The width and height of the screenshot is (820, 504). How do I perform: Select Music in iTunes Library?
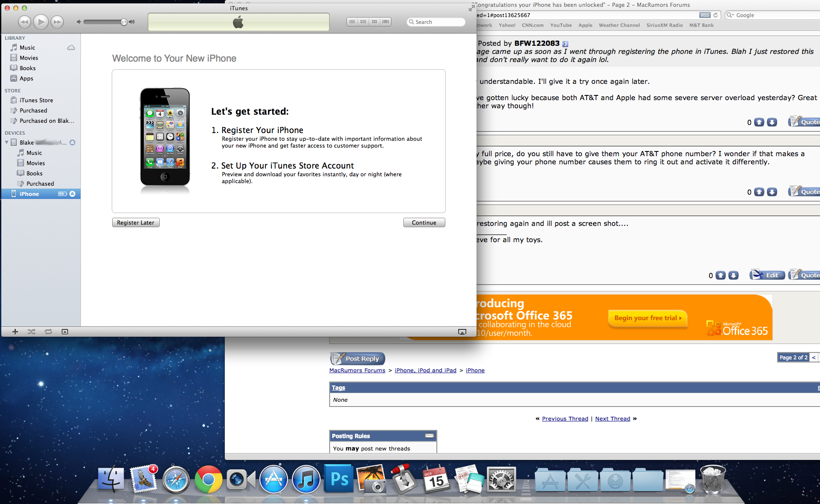(41, 47)
